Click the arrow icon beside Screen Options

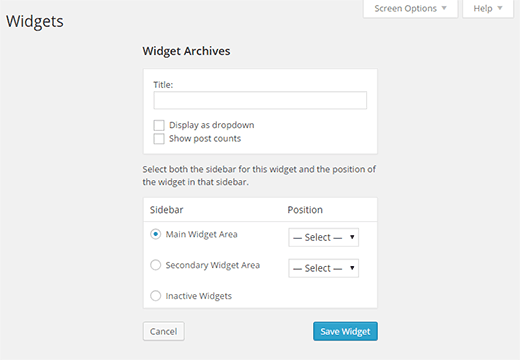[x=444, y=8]
